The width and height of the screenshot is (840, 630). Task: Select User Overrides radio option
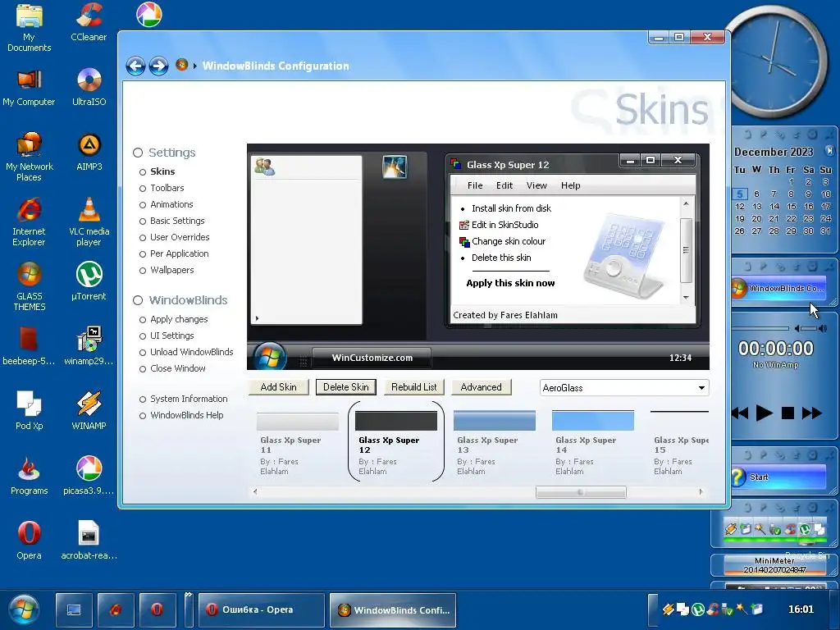[x=174, y=237]
